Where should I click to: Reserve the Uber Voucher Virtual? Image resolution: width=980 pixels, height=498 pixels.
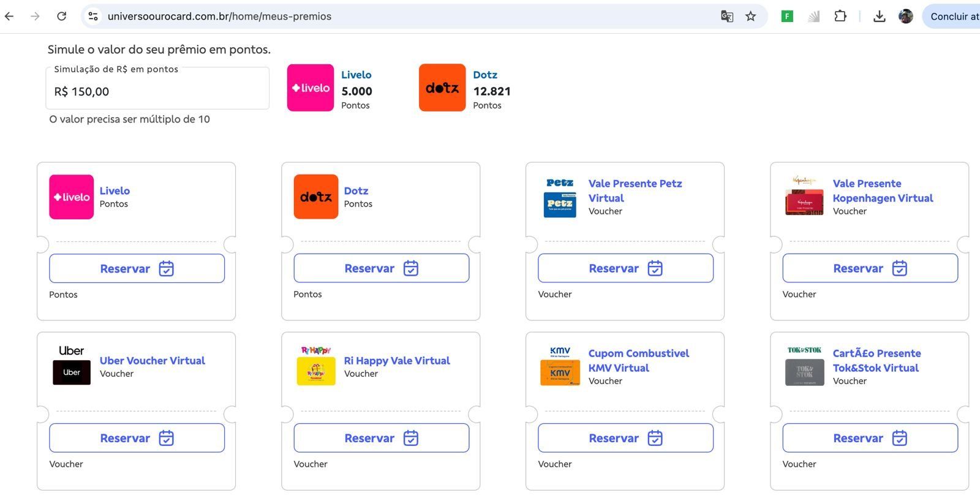(x=137, y=438)
